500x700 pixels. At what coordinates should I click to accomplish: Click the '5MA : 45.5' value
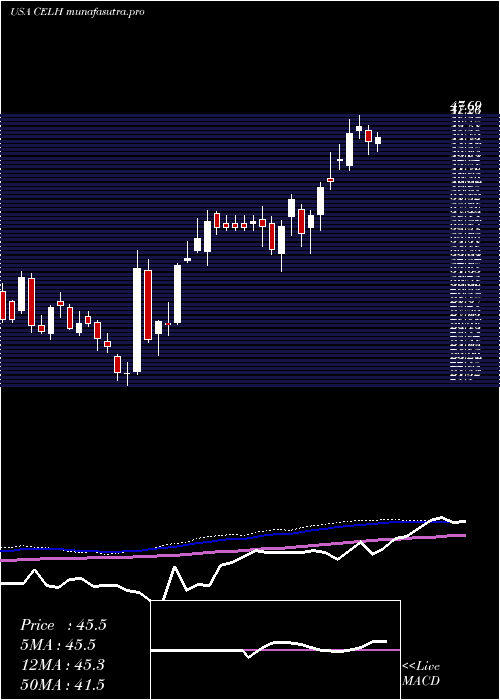tap(58, 645)
